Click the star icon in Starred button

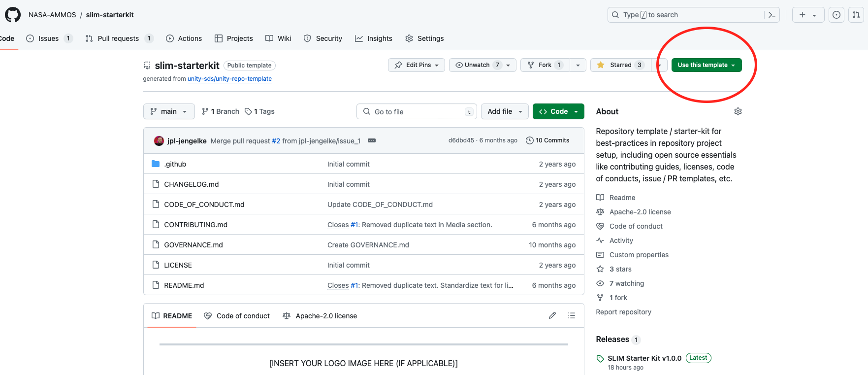(x=601, y=65)
